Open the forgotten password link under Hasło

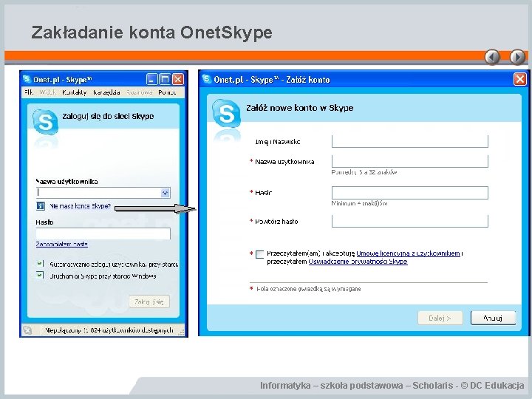click(62, 244)
